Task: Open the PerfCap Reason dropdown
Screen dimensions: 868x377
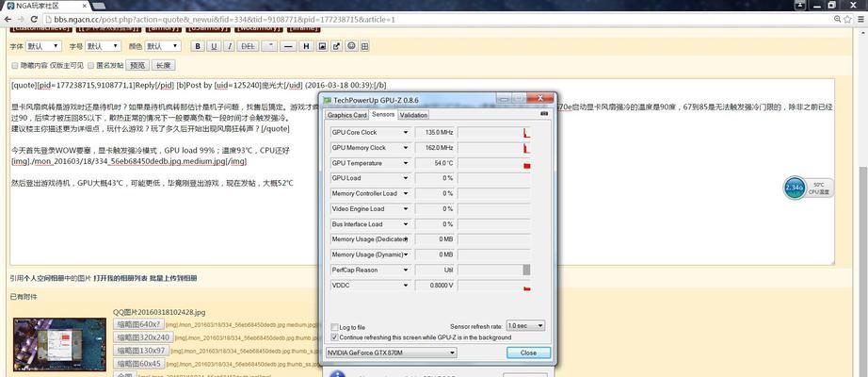Action: (x=406, y=270)
